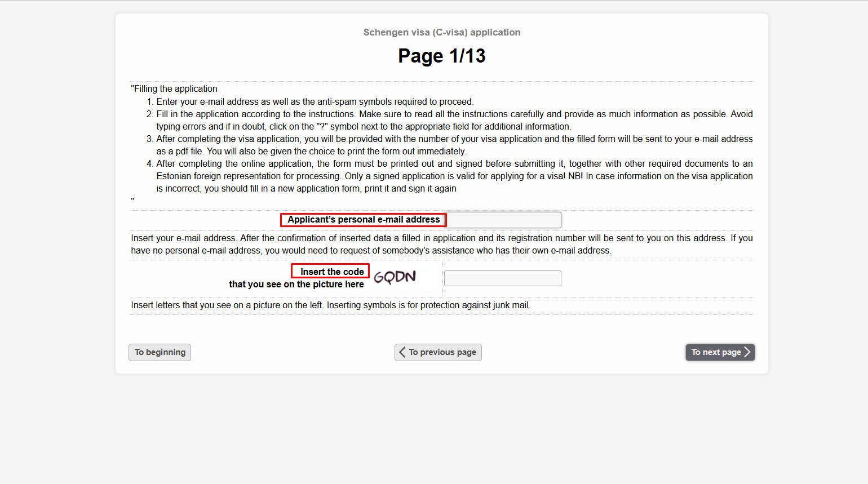Click the 'Filling the application' text
Image resolution: width=868 pixels, height=484 pixels.
(174, 88)
